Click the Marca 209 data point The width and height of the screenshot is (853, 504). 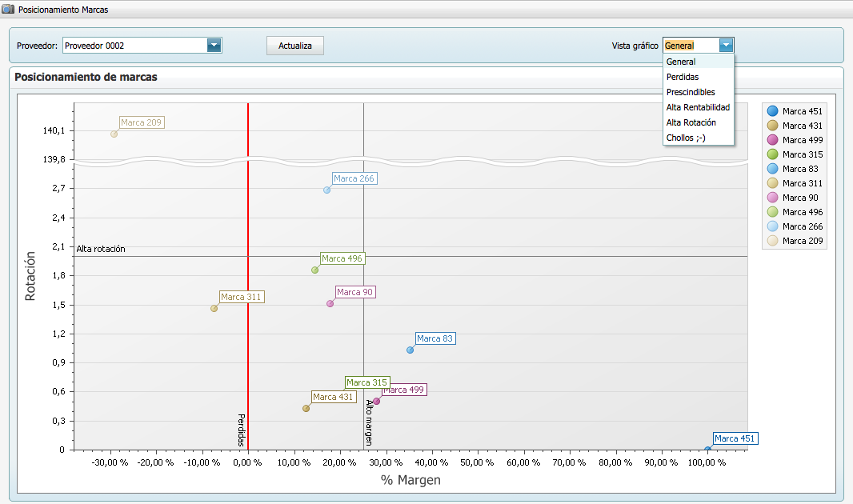(x=114, y=134)
